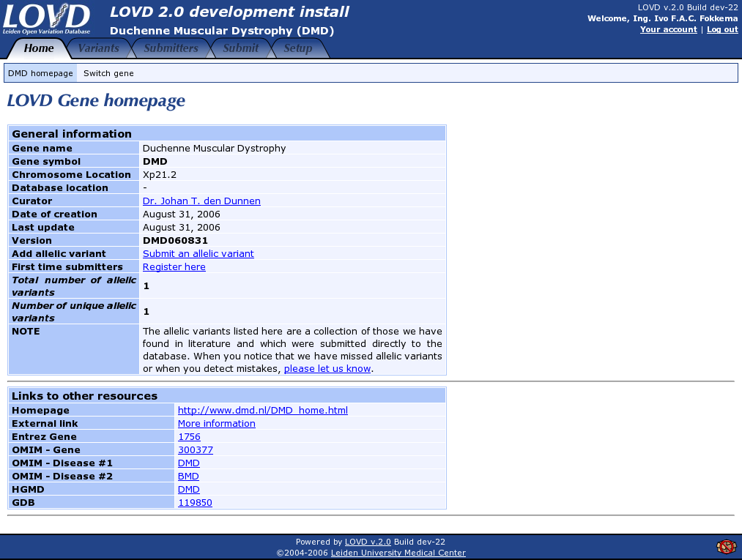Image resolution: width=742 pixels, height=560 pixels.
Task: Click the Xp21.2 chromosome location value
Action: pyautogui.click(x=160, y=174)
